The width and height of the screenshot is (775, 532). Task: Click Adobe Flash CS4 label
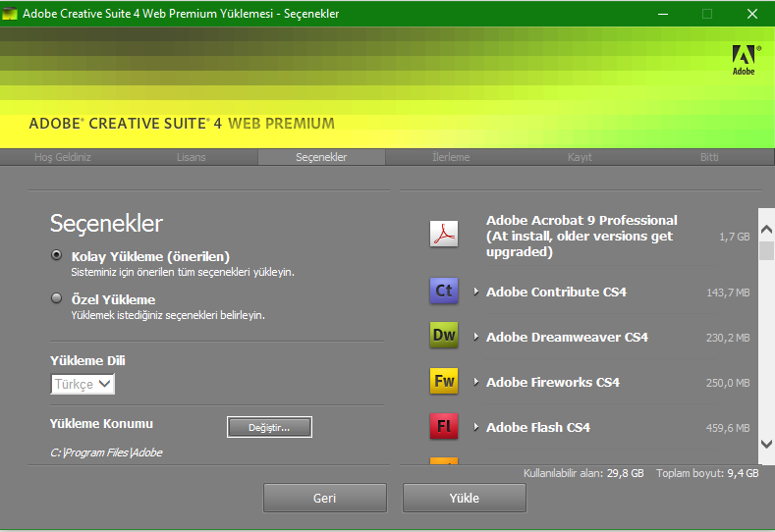(x=537, y=427)
